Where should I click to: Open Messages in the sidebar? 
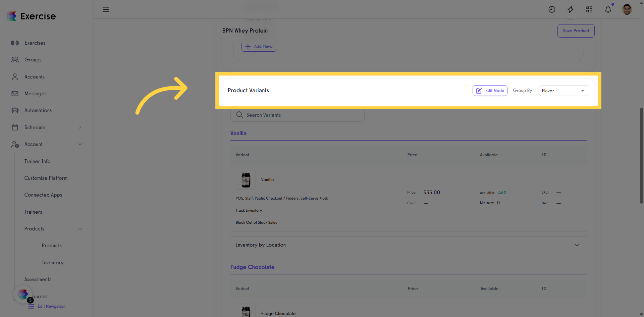coord(36,94)
